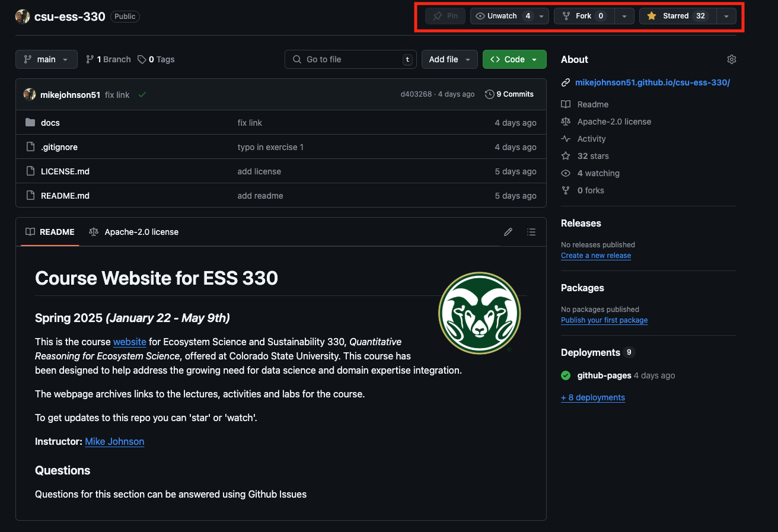Open the LICENSE.md file

pyautogui.click(x=65, y=171)
